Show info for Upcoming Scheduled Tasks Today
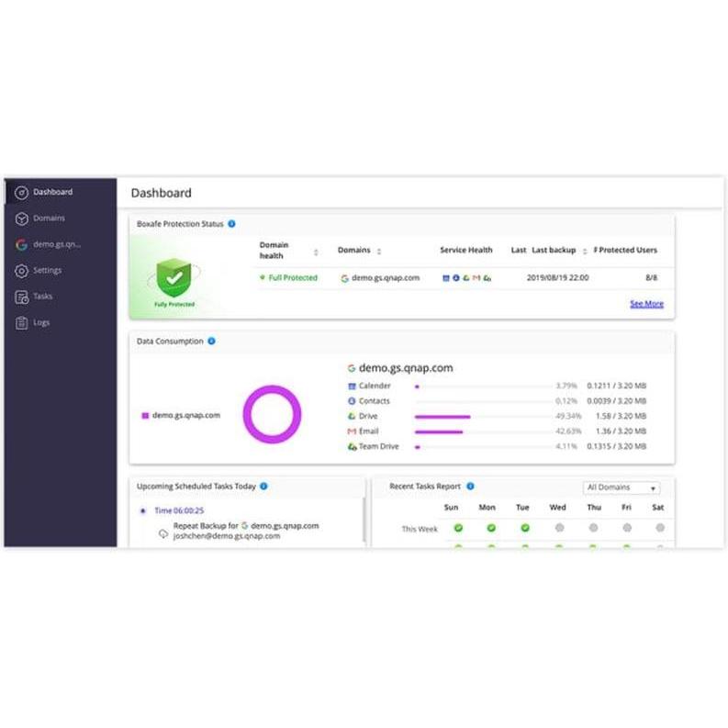 [x=263, y=487]
